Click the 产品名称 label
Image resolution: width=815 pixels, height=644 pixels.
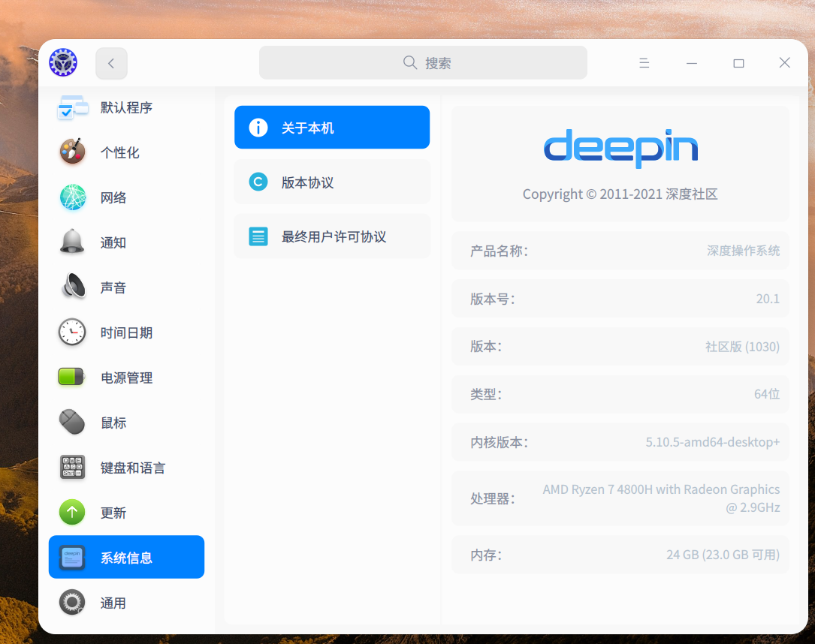click(x=499, y=251)
